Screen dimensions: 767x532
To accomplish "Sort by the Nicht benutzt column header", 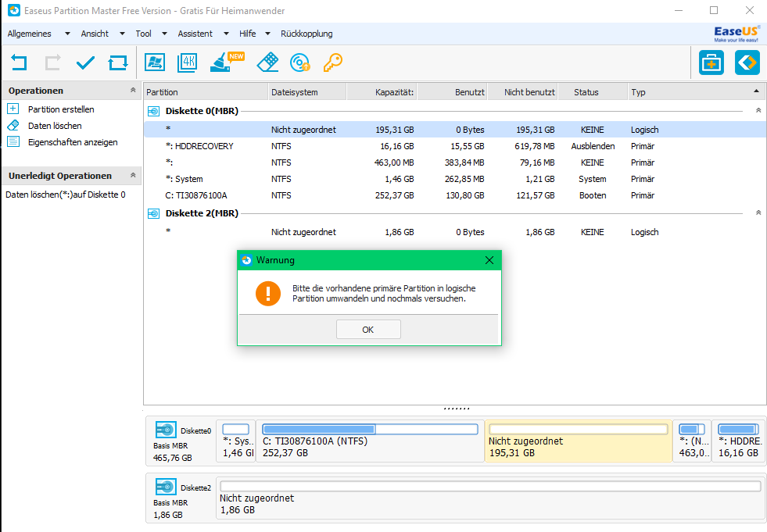I will (522, 92).
